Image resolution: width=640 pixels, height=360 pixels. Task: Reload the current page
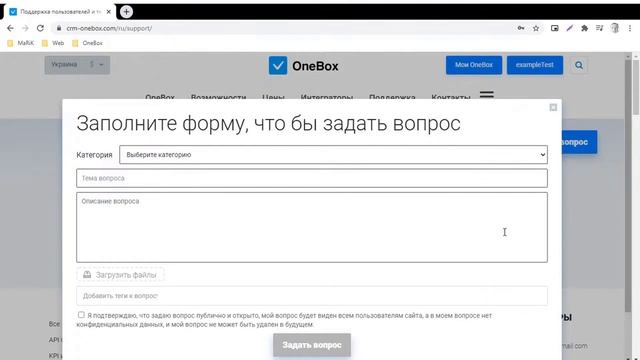tap(40, 28)
